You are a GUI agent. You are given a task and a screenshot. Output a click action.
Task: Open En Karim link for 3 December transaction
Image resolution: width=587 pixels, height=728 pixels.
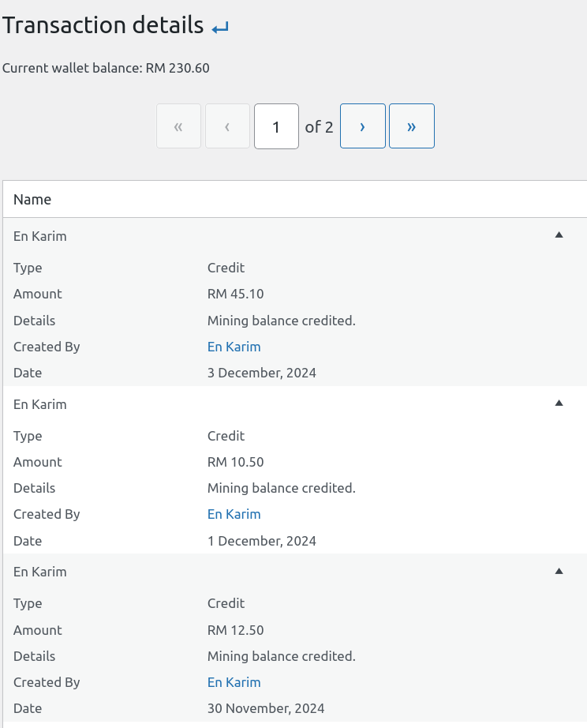(x=234, y=347)
